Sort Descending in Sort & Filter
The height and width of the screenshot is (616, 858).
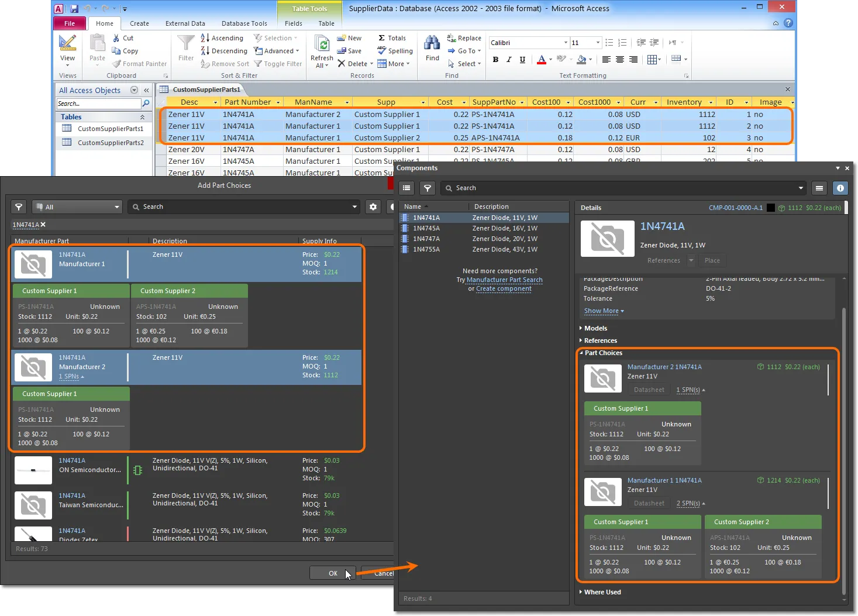pyautogui.click(x=224, y=51)
